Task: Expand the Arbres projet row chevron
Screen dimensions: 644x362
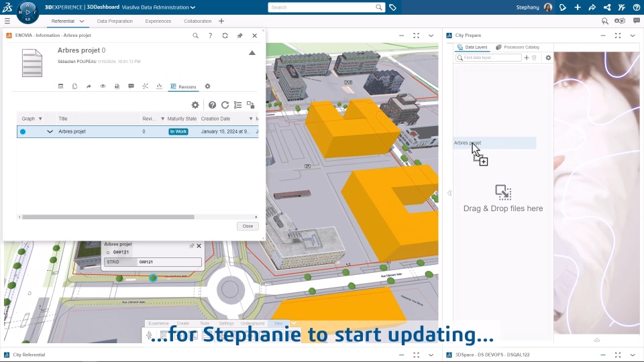Action: click(x=50, y=132)
